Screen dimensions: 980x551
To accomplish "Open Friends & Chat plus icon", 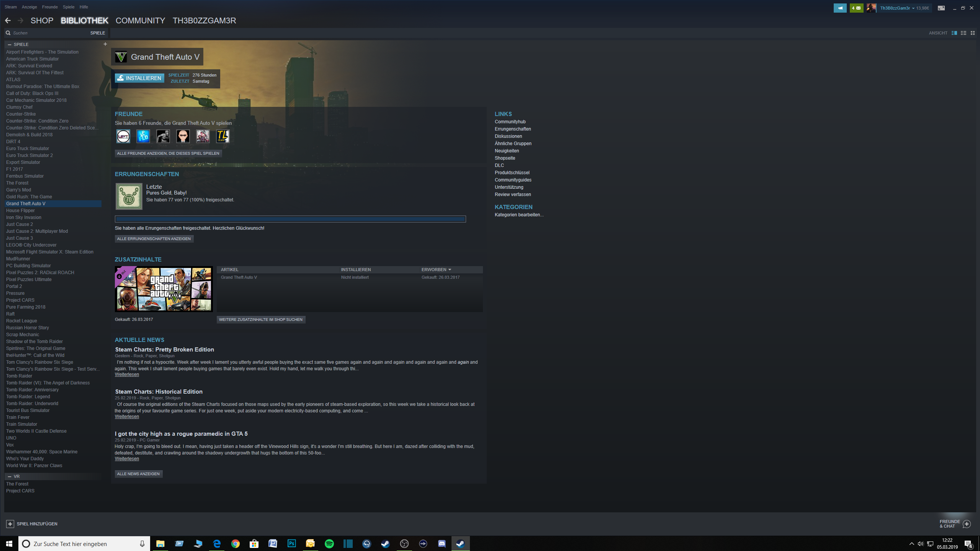I will pyautogui.click(x=967, y=524).
